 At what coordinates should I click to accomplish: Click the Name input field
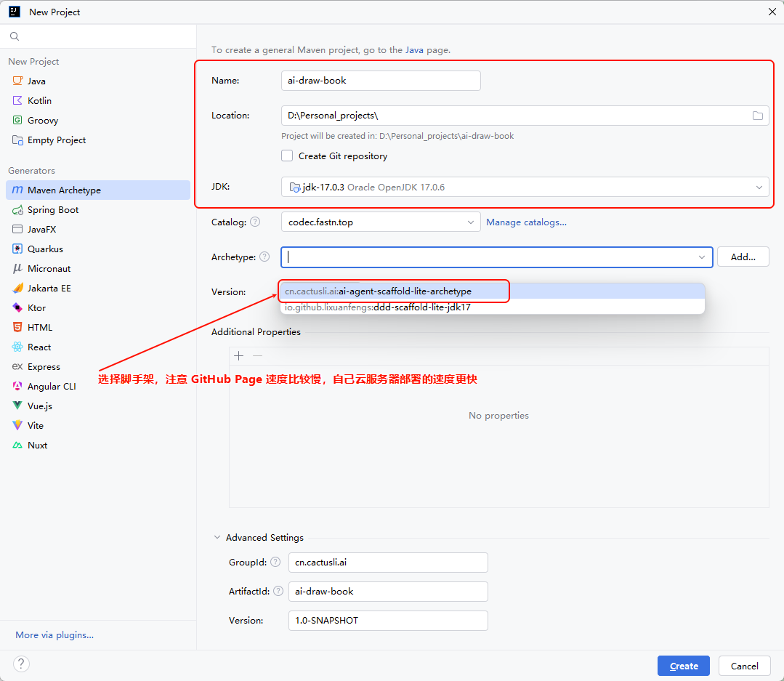[381, 81]
